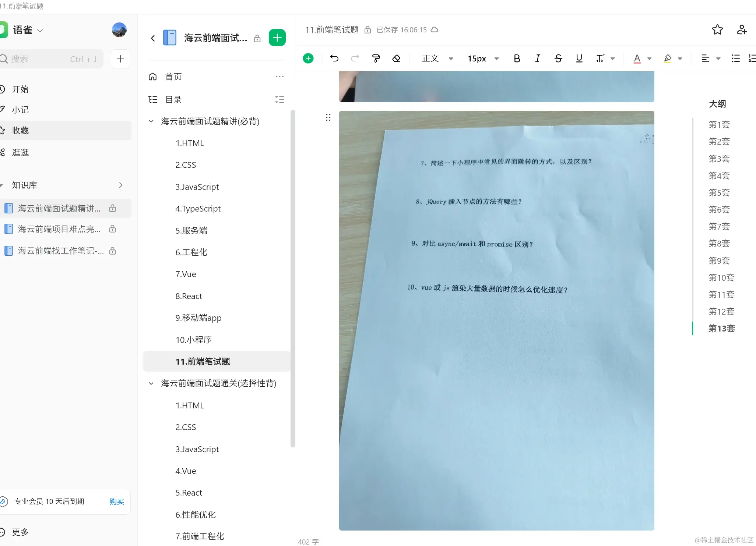
Task: Open the add collaborator icon
Action: (742, 30)
